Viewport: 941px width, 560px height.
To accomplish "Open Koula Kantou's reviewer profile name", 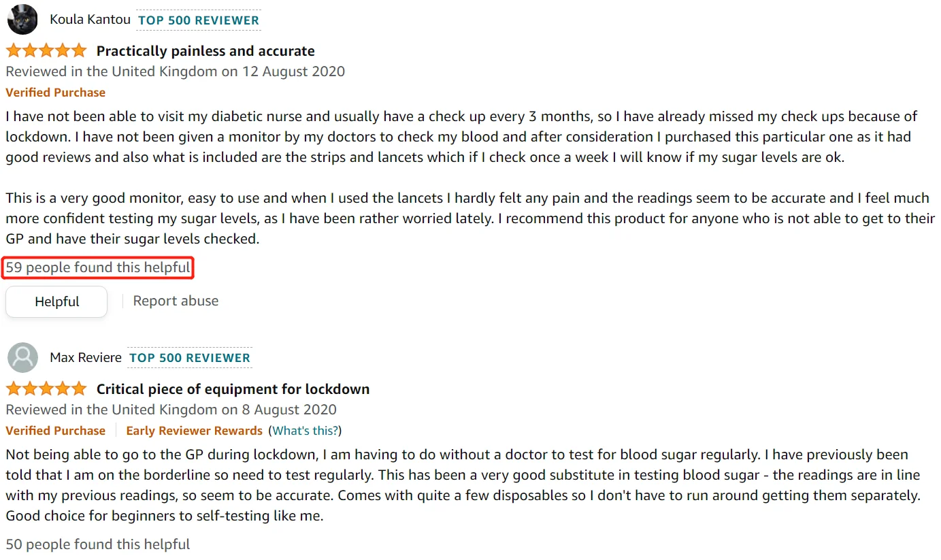I will (90, 19).
